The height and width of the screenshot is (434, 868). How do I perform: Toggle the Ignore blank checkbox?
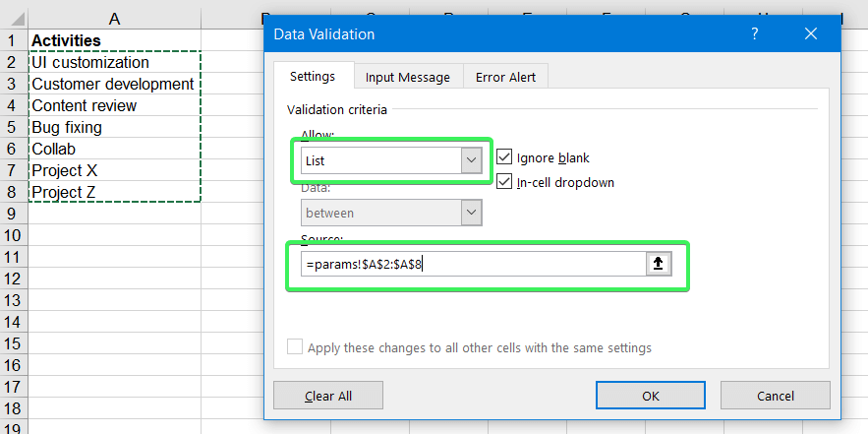tap(504, 157)
